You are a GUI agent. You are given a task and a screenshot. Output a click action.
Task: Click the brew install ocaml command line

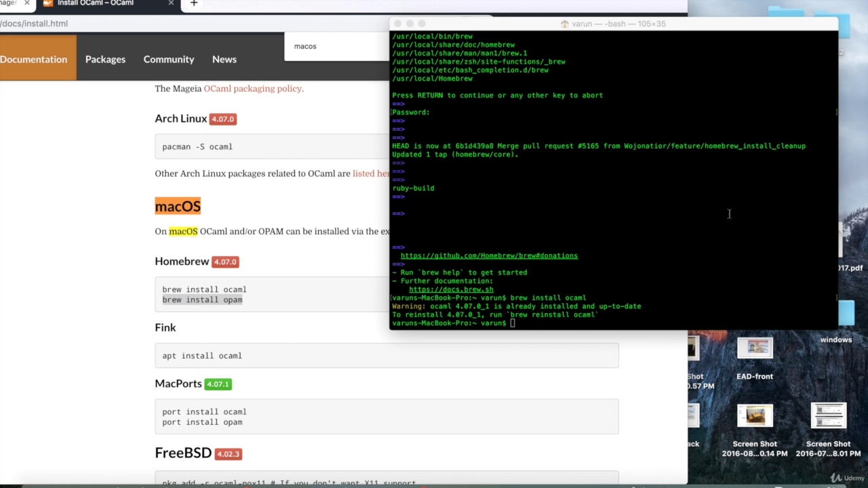[x=204, y=289]
